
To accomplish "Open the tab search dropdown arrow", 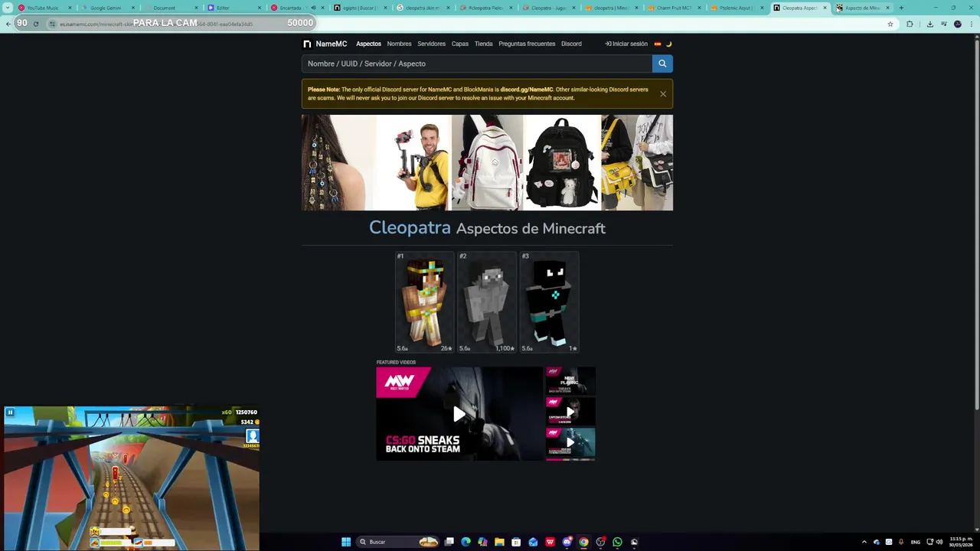I will (x=7, y=8).
